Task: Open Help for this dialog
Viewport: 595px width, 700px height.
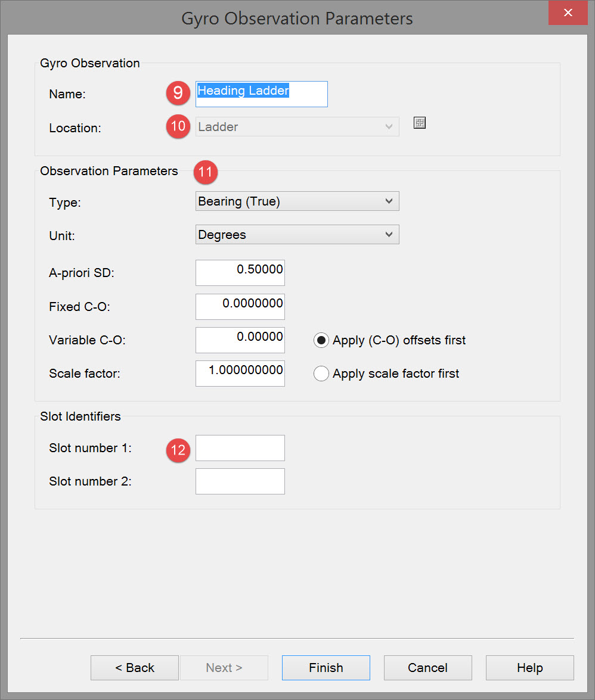Action: (529, 668)
